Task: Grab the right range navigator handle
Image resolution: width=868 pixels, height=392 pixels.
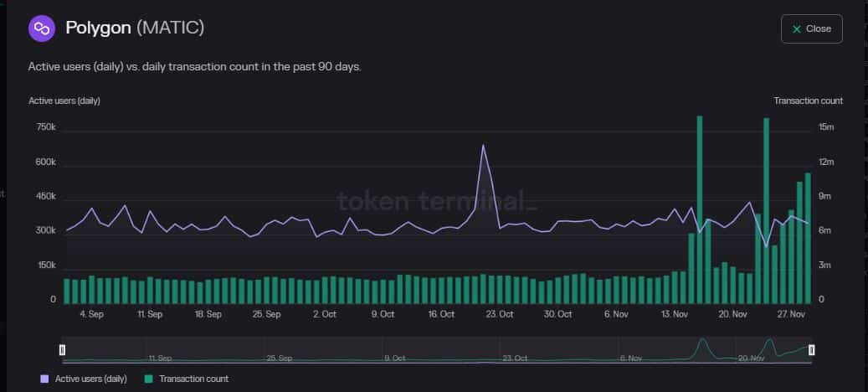Action: pos(812,349)
